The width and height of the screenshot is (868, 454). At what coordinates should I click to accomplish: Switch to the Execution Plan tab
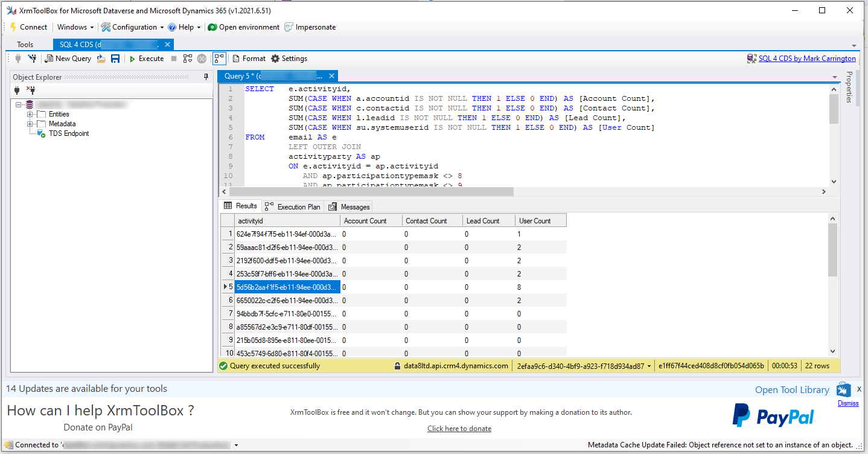click(292, 206)
